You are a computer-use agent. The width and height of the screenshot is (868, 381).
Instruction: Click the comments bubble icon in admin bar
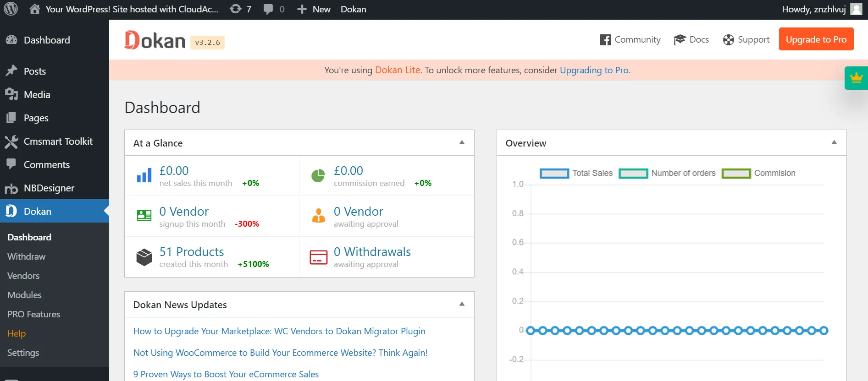[x=269, y=9]
